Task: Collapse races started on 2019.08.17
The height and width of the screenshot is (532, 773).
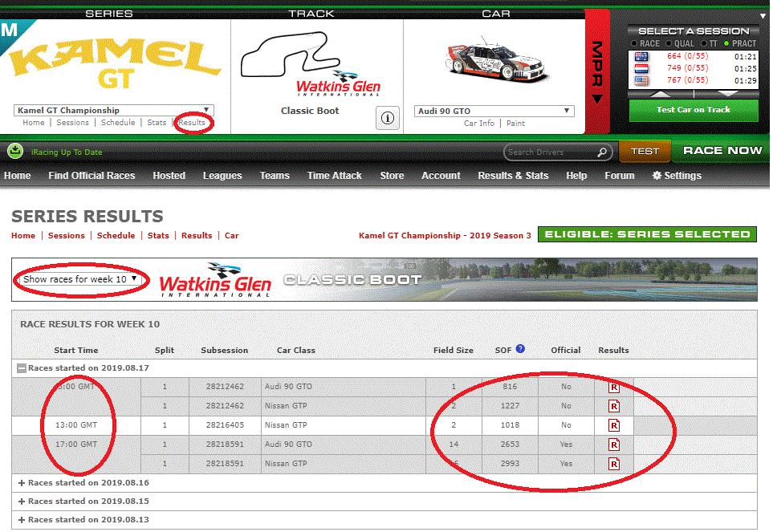Action: (21, 368)
